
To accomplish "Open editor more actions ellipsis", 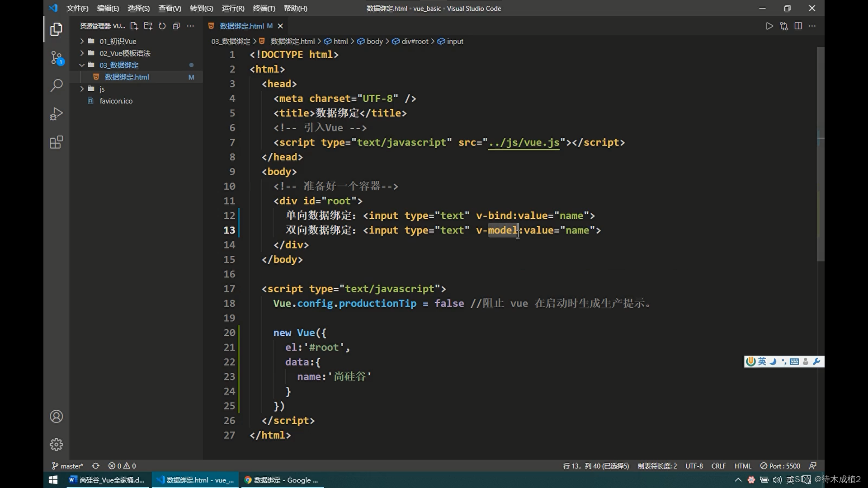I will [812, 26].
